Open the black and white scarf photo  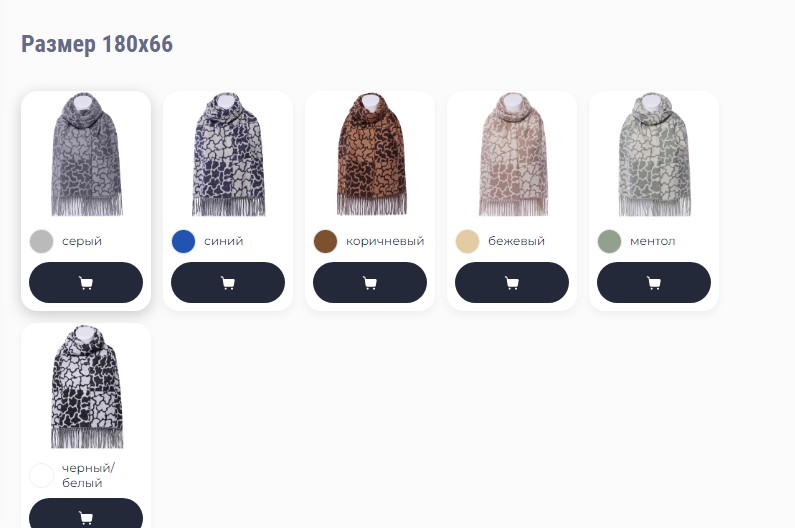pyautogui.click(x=86, y=387)
